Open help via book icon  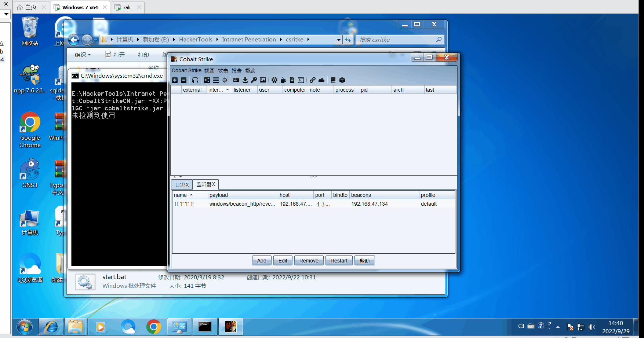click(333, 80)
